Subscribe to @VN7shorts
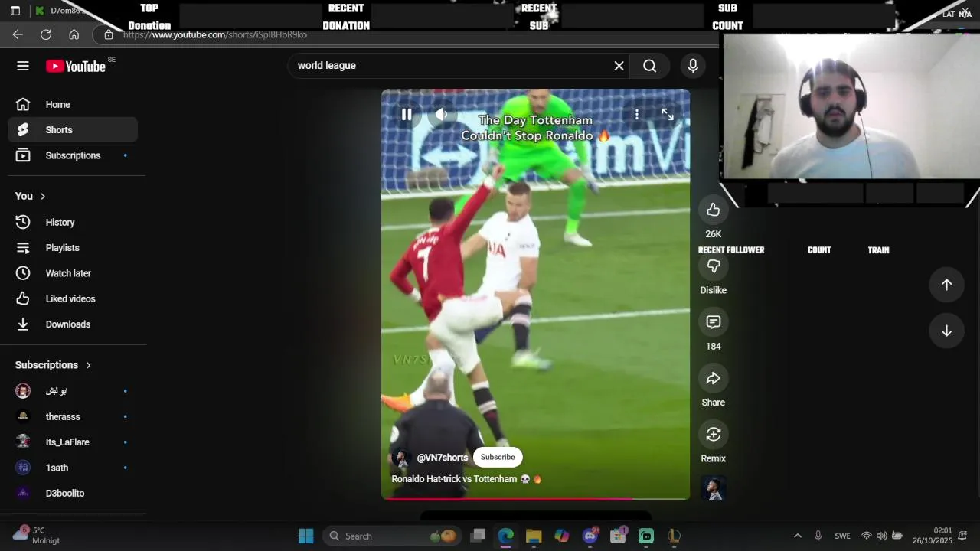 (498, 457)
